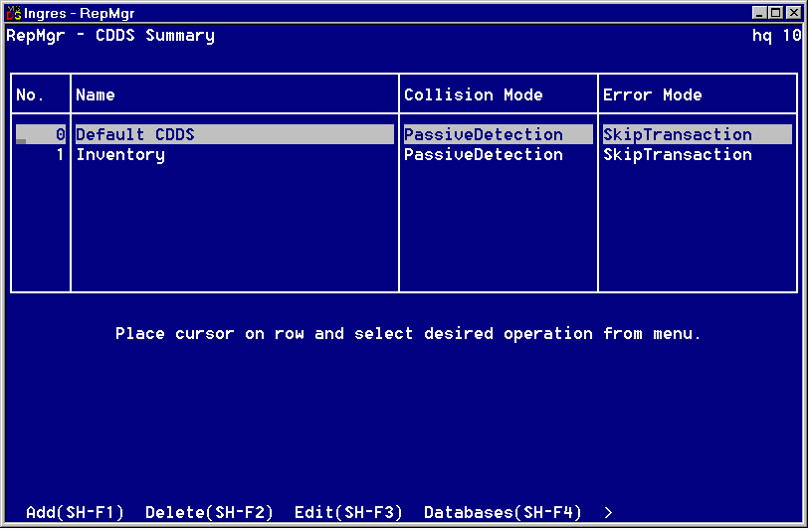Click row number 0 in the No. column
Image resolution: width=812 pixels, height=531 pixels.
(x=60, y=135)
